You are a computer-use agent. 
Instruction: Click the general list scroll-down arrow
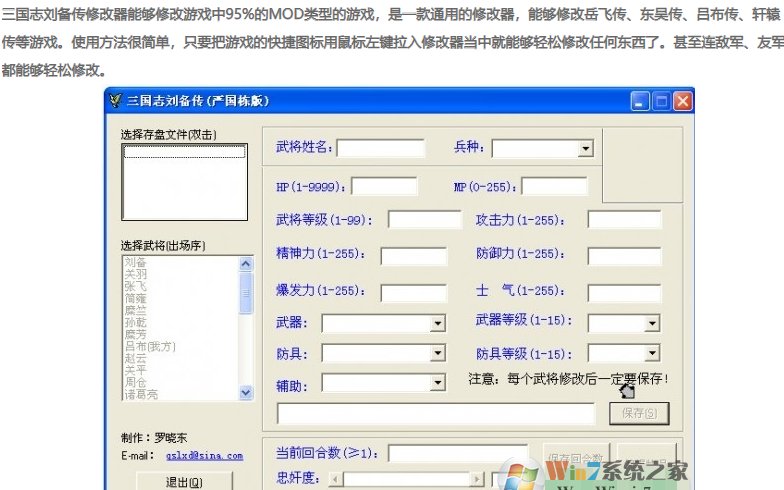tap(246, 392)
